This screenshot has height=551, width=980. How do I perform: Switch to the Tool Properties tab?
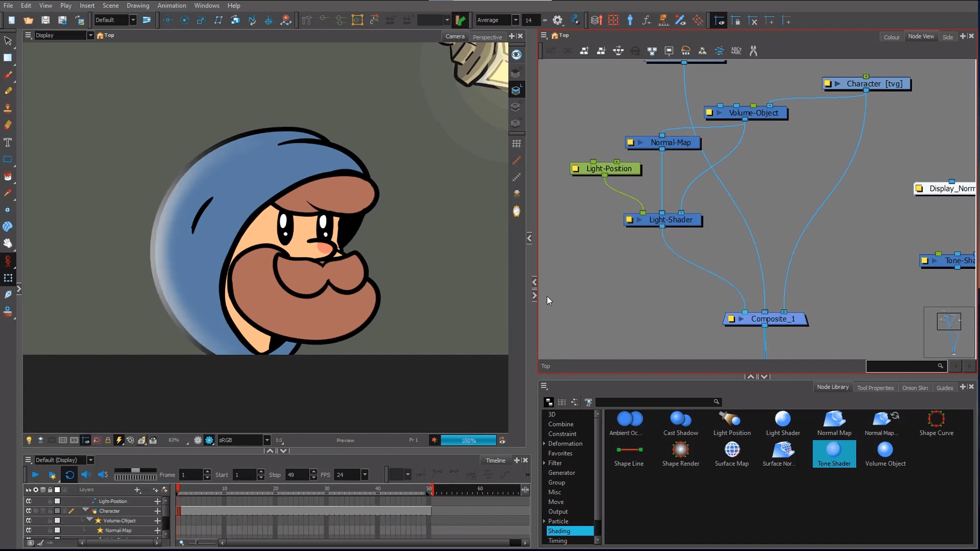point(875,388)
